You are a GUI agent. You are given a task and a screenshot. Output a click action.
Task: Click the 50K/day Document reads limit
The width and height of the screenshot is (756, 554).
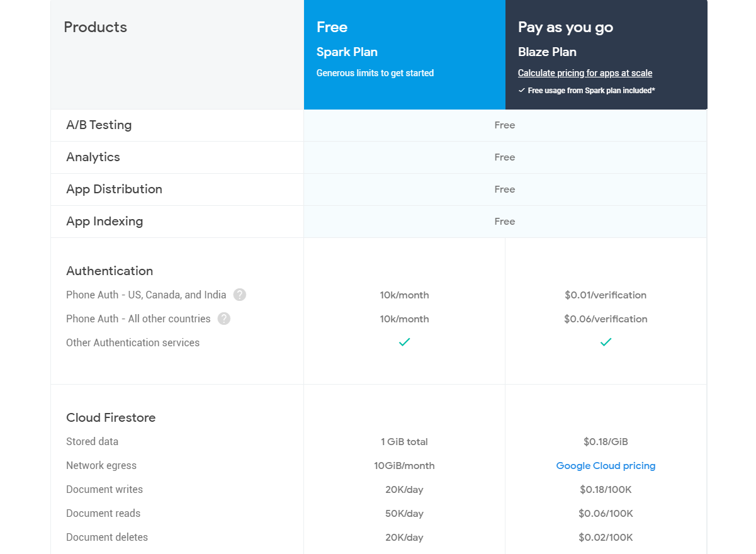[x=404, y=514]
